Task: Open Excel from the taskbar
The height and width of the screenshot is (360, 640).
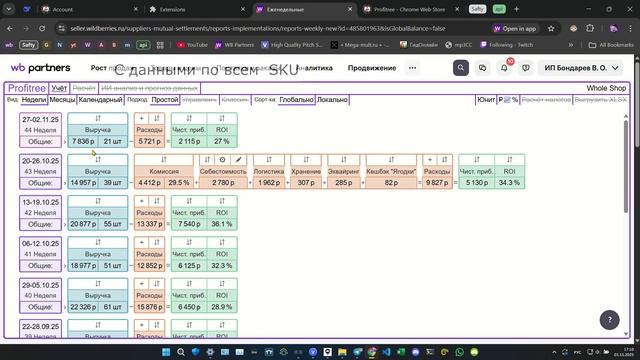Action: click(401, 352)
